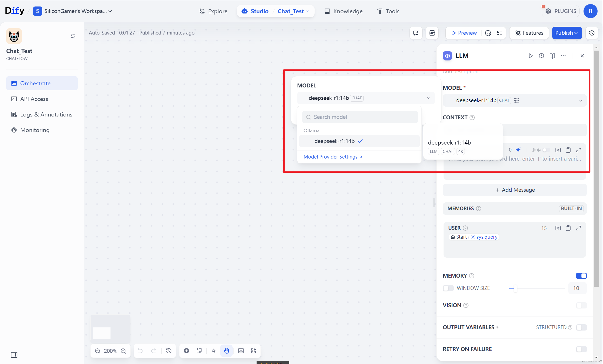Open the conversation variables icon
Viewport: 603px width, 364px height.
(416, 33)
